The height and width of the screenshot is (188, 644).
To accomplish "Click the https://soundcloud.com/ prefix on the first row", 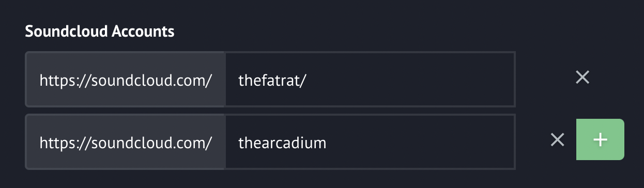I will pyautogui.click(x=125, y=80).
